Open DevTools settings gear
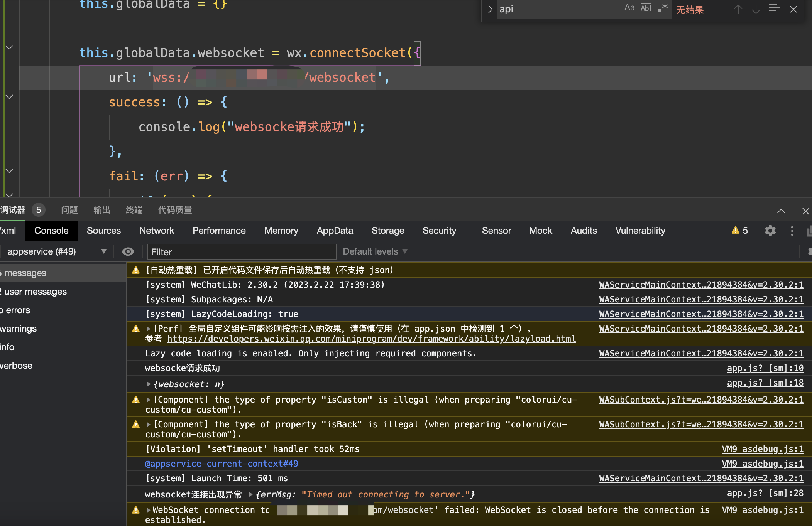812x526 pixels. 770,231
